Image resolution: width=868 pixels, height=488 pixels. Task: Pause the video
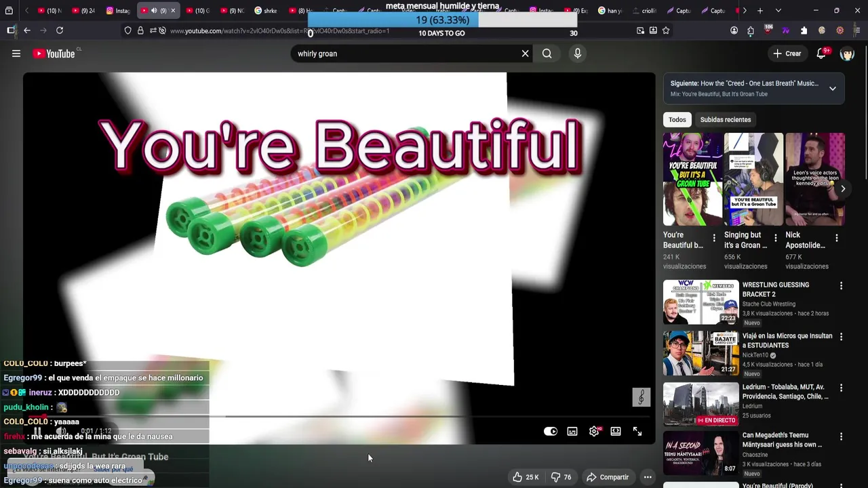(x=38, y=431)
